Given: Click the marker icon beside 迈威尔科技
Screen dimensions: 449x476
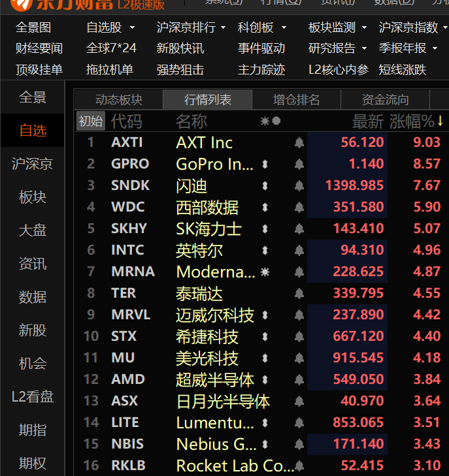Looking at the screenshot, I should (x=265, y=315).
